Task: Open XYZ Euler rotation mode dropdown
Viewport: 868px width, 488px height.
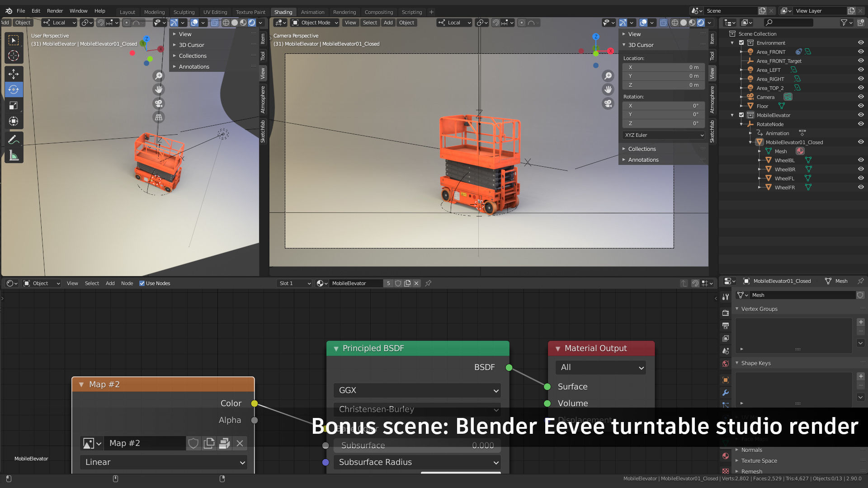Action: point(663,135)
